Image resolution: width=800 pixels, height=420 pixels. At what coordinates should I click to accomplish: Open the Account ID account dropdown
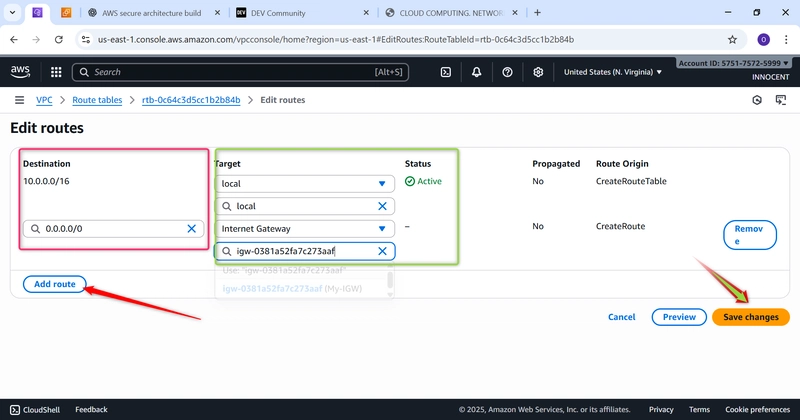734,63
